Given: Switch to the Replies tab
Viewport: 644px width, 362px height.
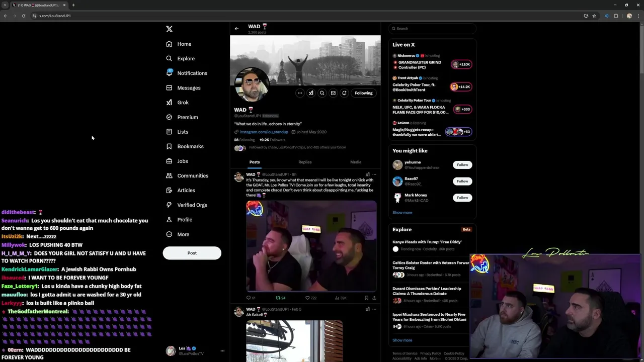Looking at the screenshot, I should (305, 162).
